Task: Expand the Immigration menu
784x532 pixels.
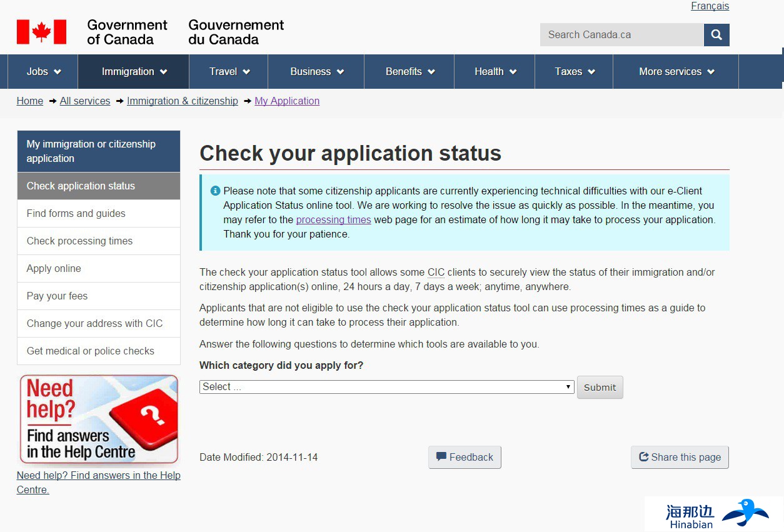Action: 134,72
